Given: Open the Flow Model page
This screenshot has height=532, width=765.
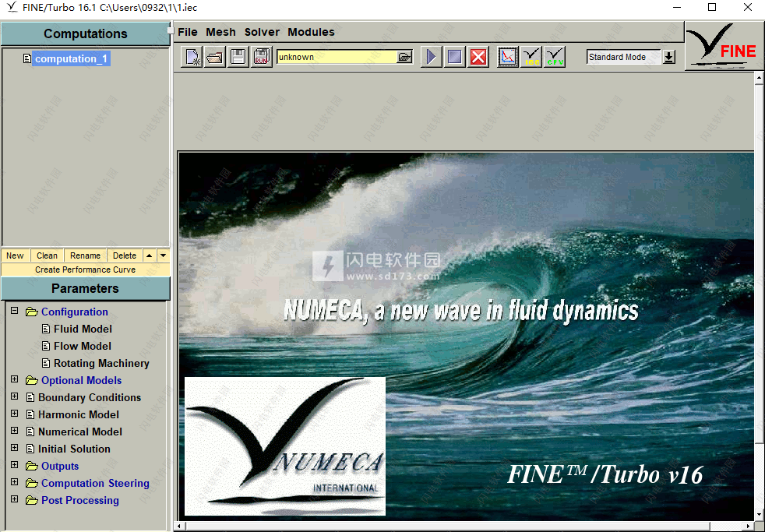Looking at the screenshot, I should click(x=83, y=346).
